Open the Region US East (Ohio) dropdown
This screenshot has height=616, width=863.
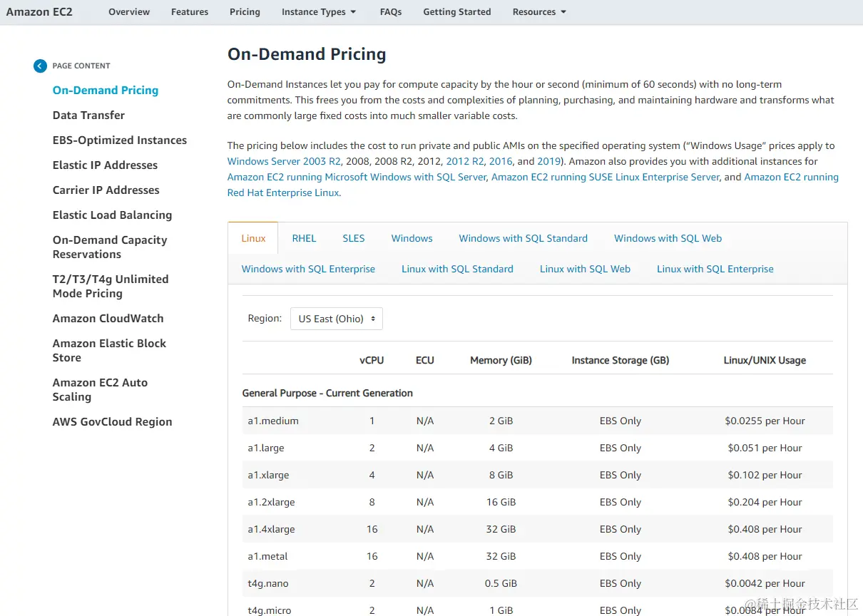337,319
